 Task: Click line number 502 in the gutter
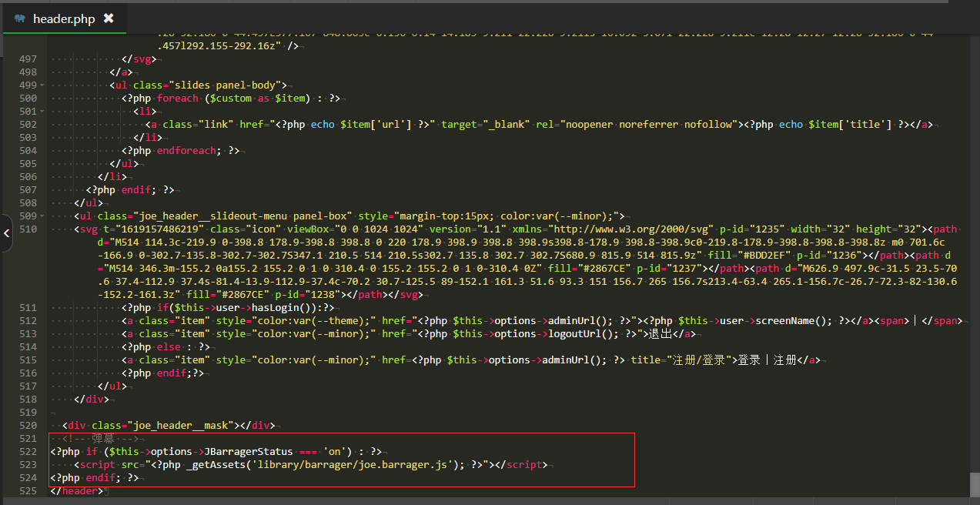click(x=28, y=124)
